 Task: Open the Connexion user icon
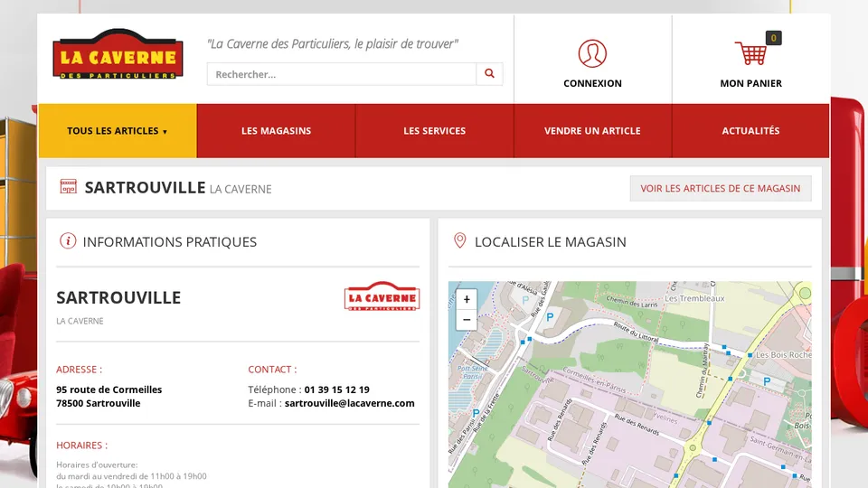point(592,53)
